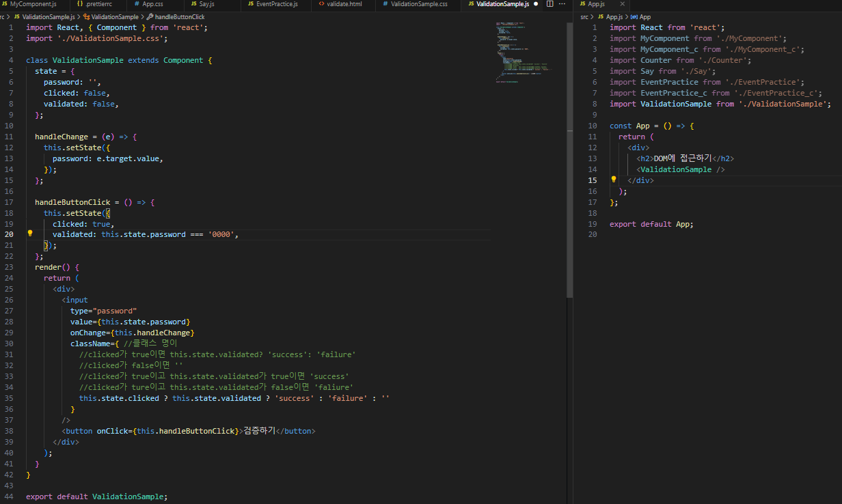The height and width of the screenshot is (504, 842).
Task: Close the App.js tab
Action: pyautogui.click(x=623, y=4)
